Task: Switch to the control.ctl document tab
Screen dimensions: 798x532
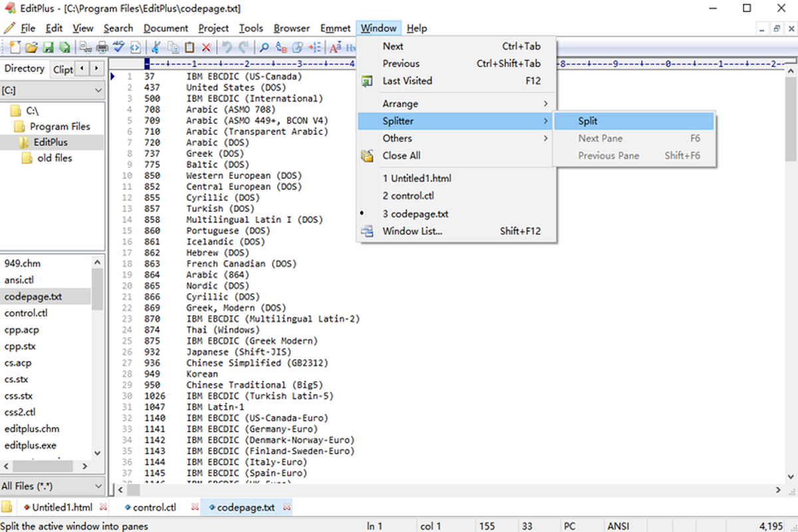Action: [x=154, y=507]
